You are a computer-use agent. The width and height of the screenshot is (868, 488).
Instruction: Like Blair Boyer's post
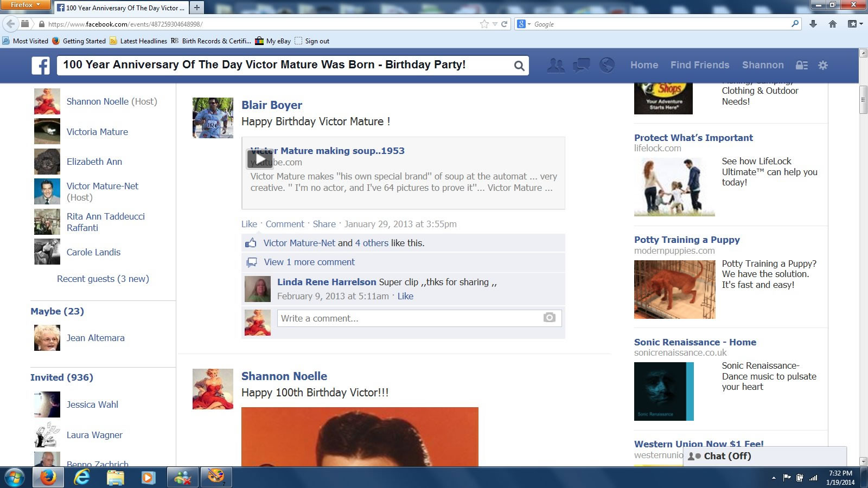click(249, 224)
